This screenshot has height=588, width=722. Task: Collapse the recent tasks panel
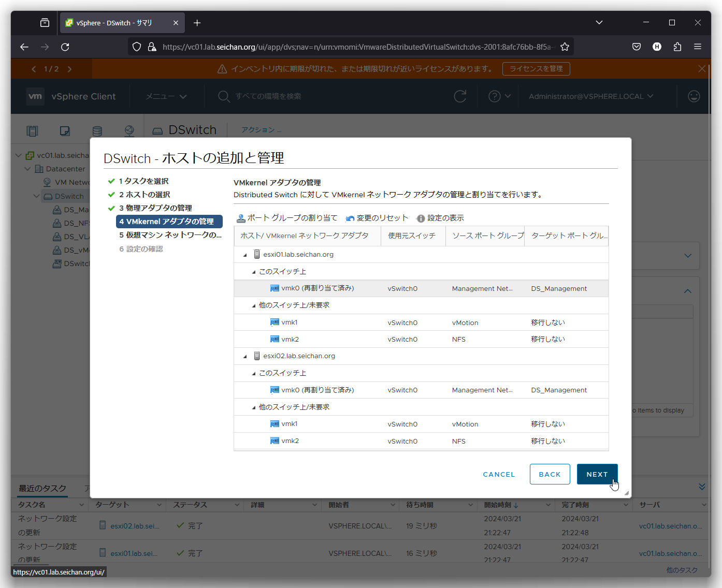pos(702,487)
